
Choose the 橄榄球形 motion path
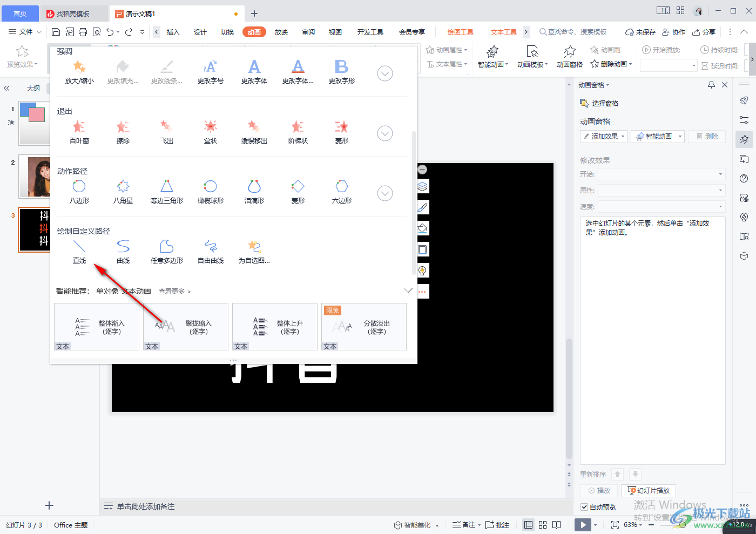coord(211,192)
